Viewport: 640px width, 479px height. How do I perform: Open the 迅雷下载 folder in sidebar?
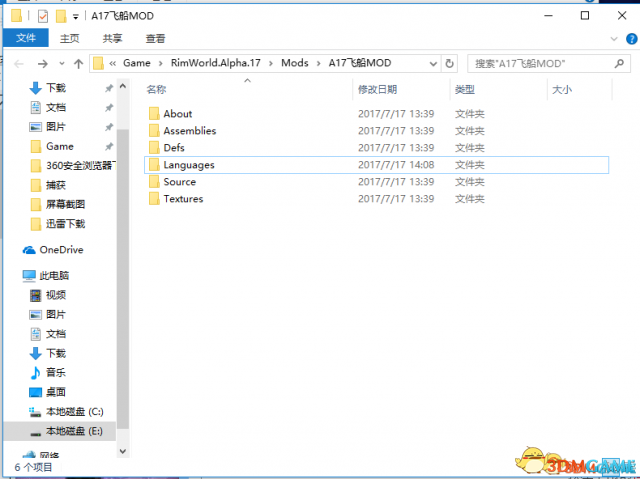pyautogui.click(x=65, y=224)
